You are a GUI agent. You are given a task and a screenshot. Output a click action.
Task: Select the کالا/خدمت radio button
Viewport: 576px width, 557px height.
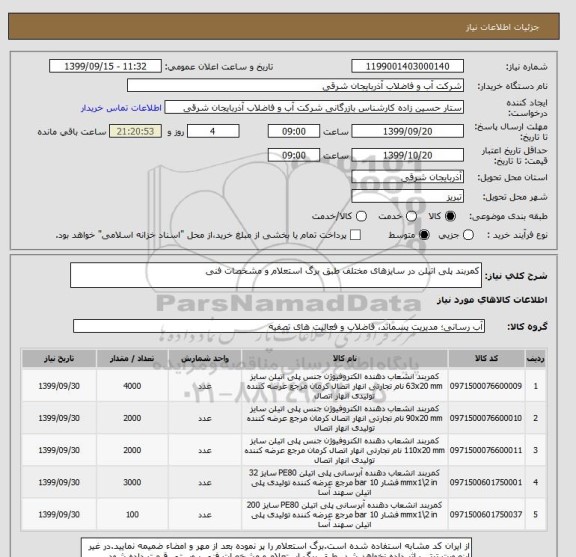pyautogui.click(x=361, y=216)
